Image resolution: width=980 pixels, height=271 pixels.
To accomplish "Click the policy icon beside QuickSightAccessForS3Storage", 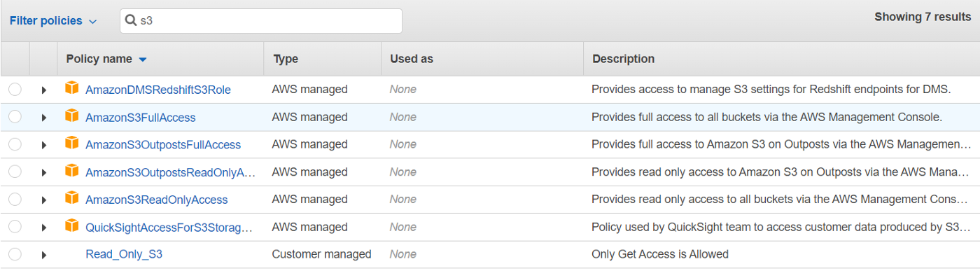I will (72, 226).
